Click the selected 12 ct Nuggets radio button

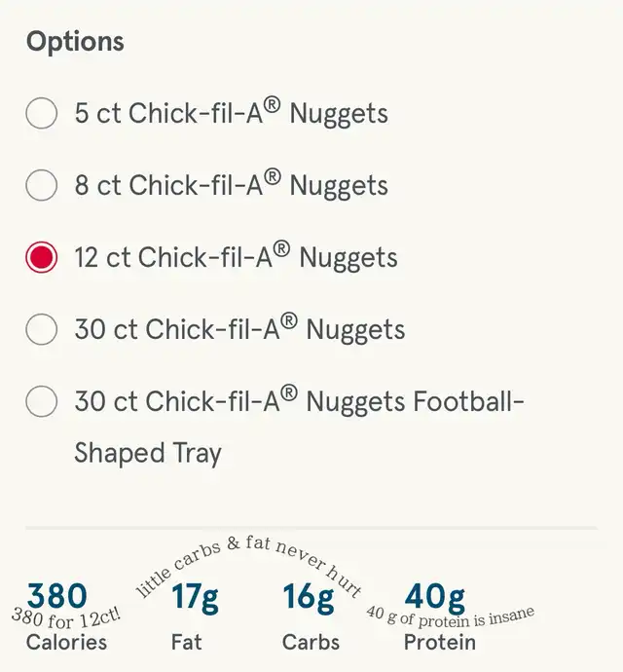tap(41, 257)
